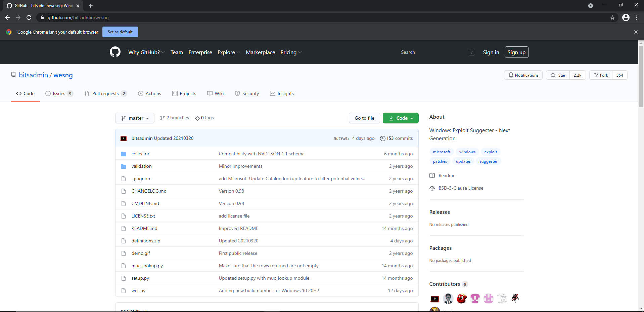Click the microsoft topic tag

[x=442, y=152]
